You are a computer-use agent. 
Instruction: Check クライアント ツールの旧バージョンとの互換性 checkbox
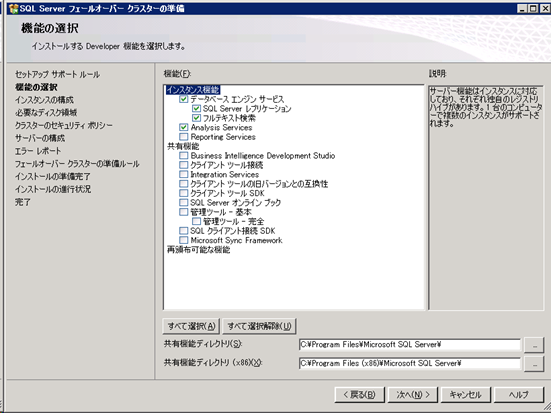tap(183, 184)
